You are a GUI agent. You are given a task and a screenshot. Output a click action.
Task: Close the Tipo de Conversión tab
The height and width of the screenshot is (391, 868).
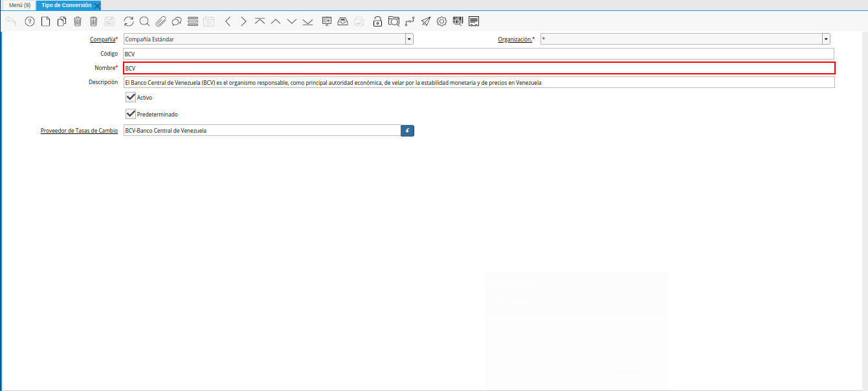tap(97, 5)
